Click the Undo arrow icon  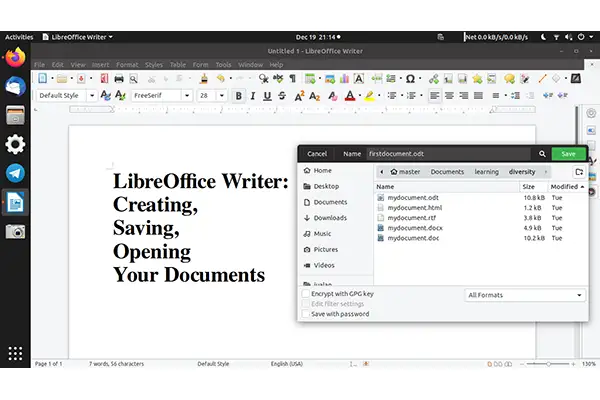[221, 79]
